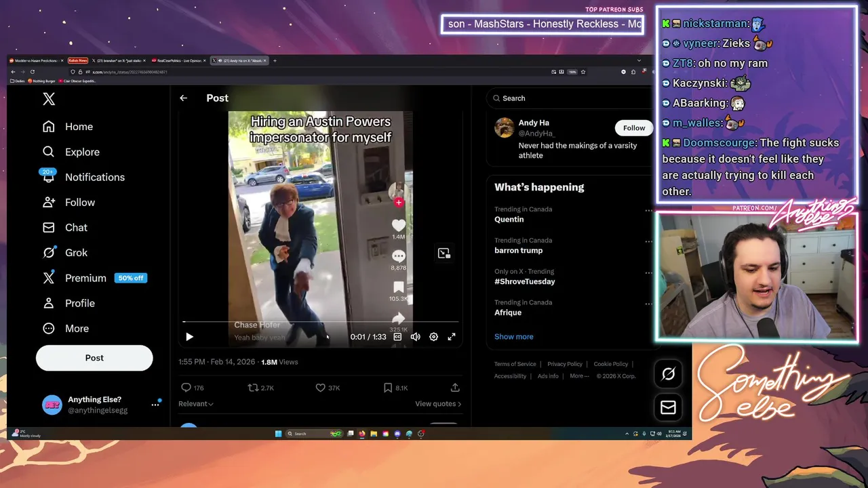Image resolution: width=868 pixels, height=488 pixels.
Task: Open more options for Quentin trend
Action: (648, 210)
